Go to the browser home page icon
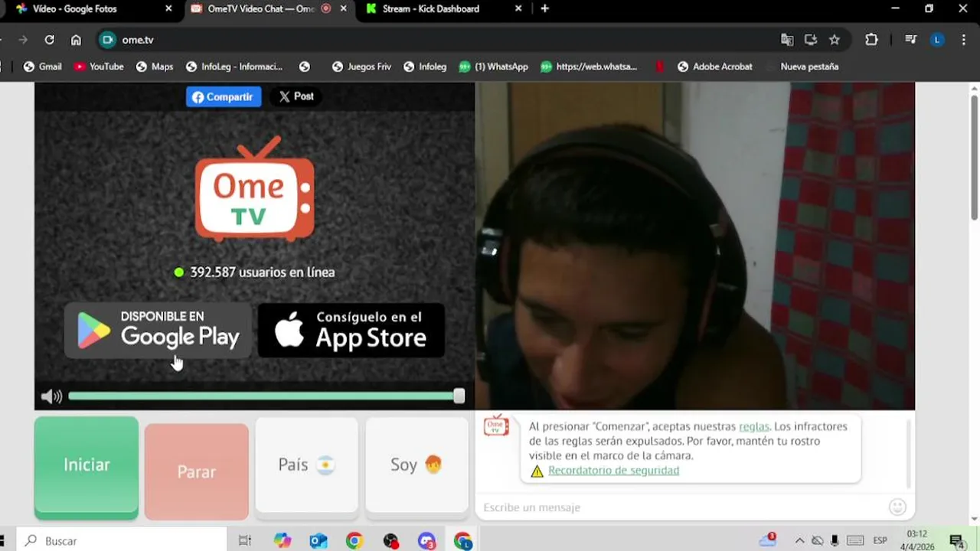 76,40
